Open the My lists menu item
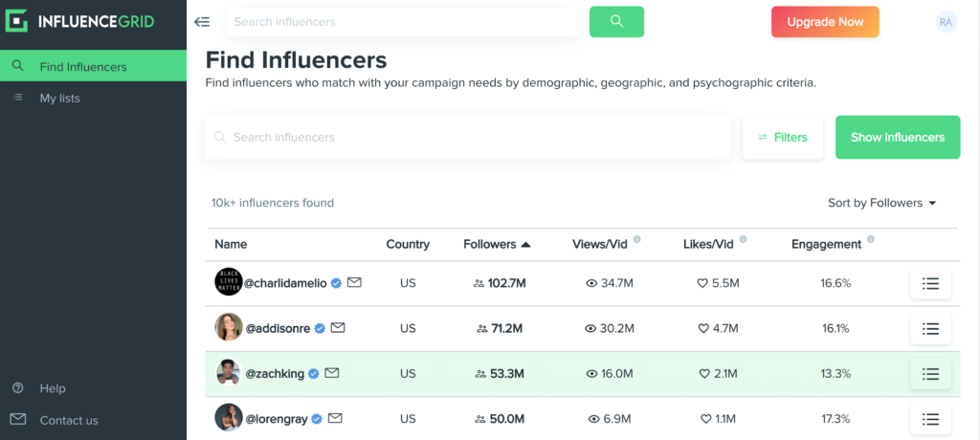Image resolution: width=980 pixels, height=440 pixels. click(x=93, y=98)
